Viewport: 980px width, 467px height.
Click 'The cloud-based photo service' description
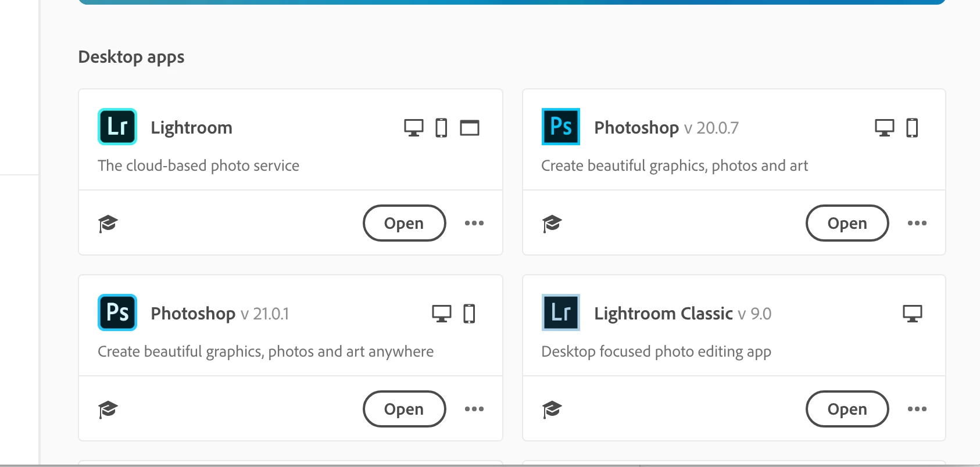(198, 166)
